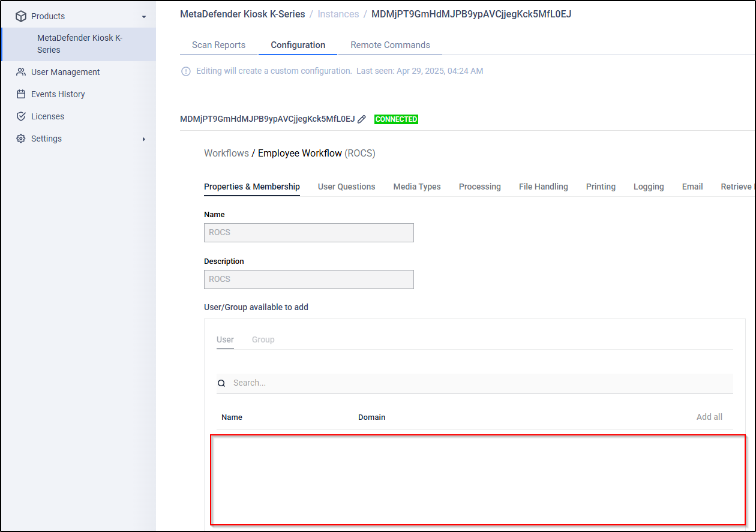
Task: Click the Events History calendar icon
Action: tap(21, 94)
